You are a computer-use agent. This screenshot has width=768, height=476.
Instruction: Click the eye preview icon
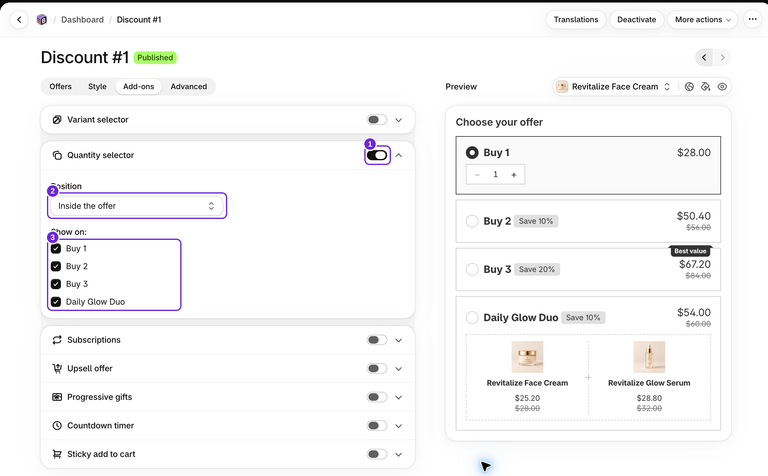click(x=722, y=87)
